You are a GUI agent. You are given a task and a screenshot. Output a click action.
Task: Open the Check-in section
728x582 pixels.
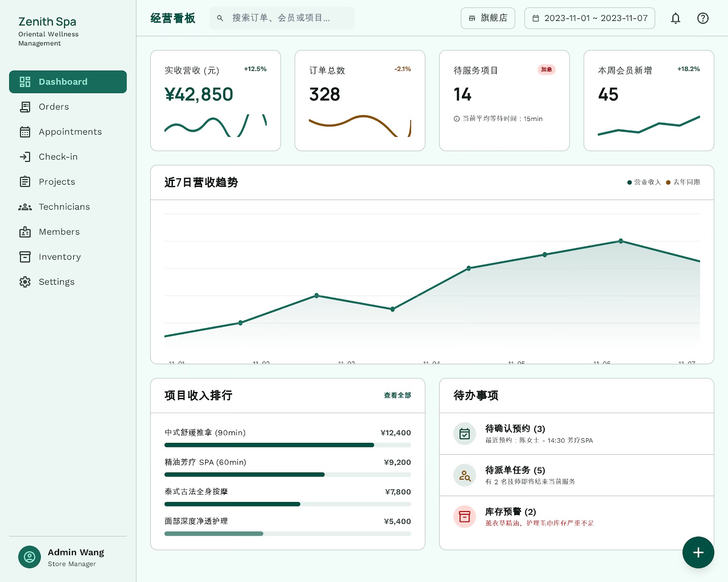click(x=68, y=157)
